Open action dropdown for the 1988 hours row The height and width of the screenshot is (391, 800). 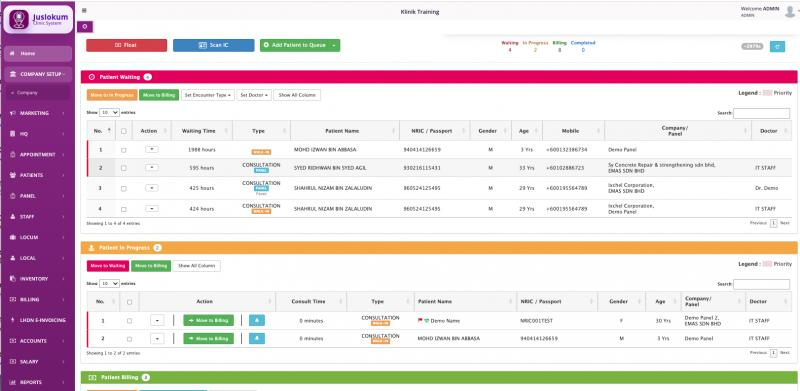click(152, 150)
